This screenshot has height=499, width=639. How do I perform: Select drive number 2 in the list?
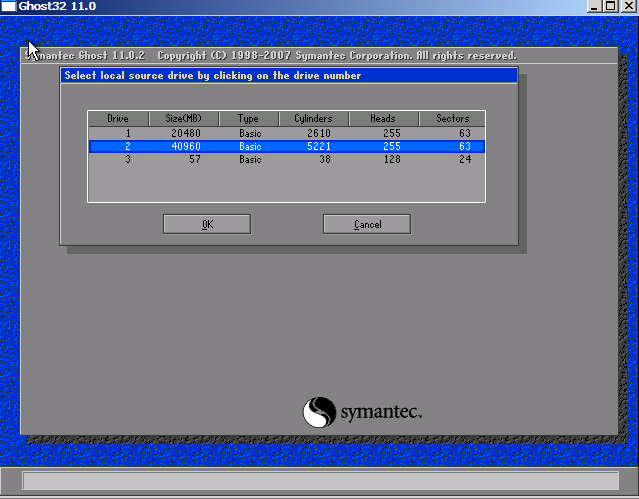point(128,146)
